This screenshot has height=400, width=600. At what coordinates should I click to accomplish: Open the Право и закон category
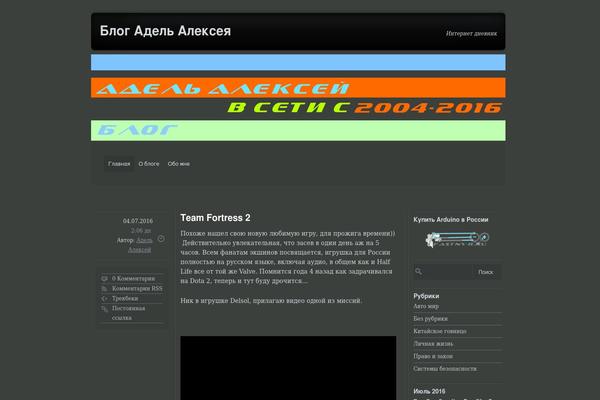pyautogui.click(x=433, y=356)
